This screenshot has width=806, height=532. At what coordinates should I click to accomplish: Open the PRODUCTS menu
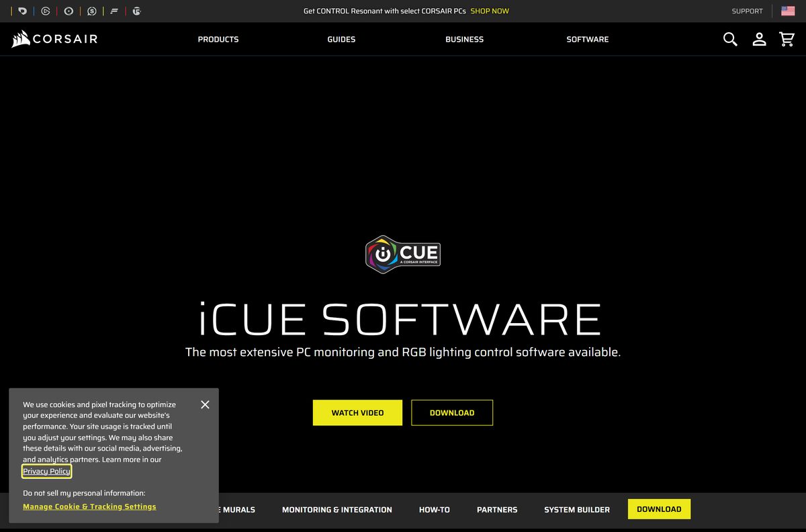(x=218, y=40)
